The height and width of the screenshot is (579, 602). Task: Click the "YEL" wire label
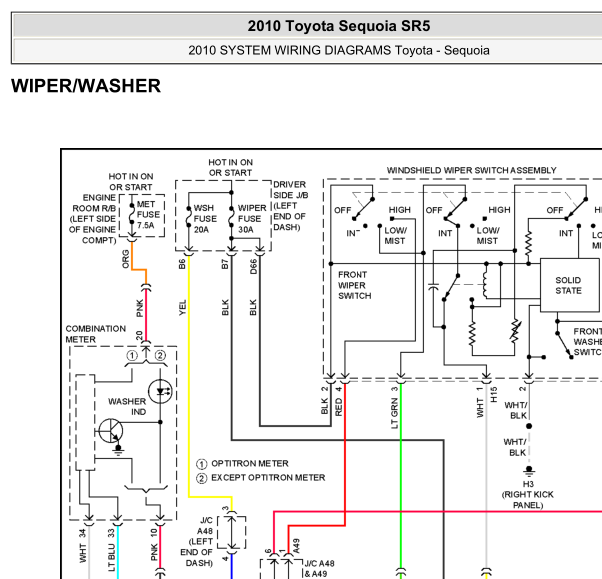[x=182, y=308]
